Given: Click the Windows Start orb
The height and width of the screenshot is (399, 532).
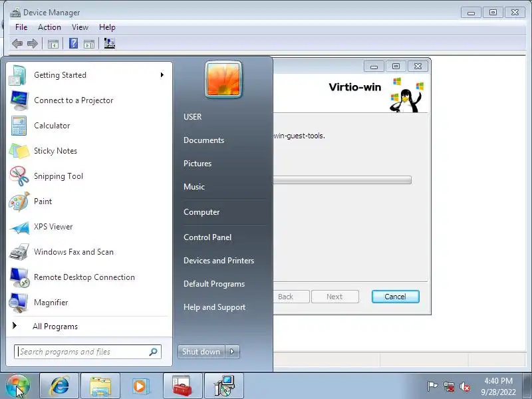Looking at the screenshot, I should coord(18,386).
